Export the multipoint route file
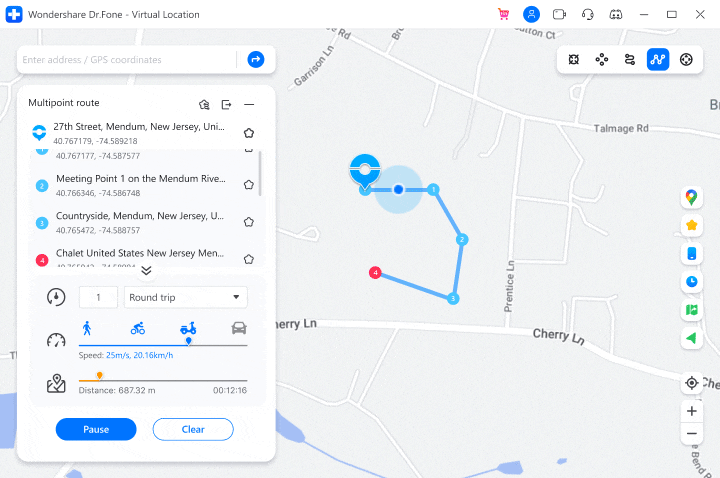 (x=226, y=105)
